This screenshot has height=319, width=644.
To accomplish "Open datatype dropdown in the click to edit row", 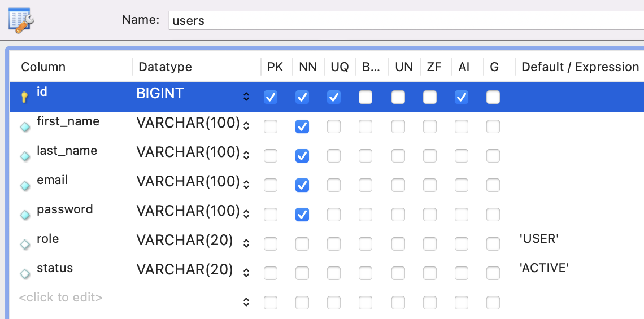I will pyautogui.click(x=246, y=302).
